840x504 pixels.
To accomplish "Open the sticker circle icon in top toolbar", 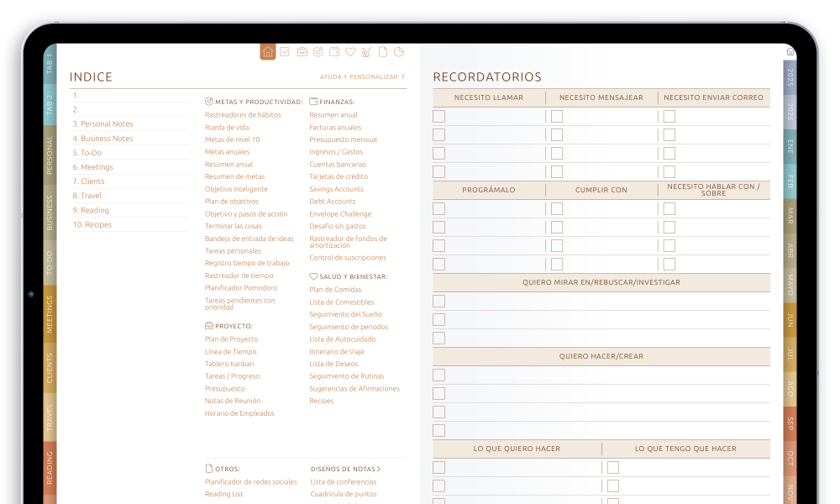I will pyautogui.click(x=399, y=52).
